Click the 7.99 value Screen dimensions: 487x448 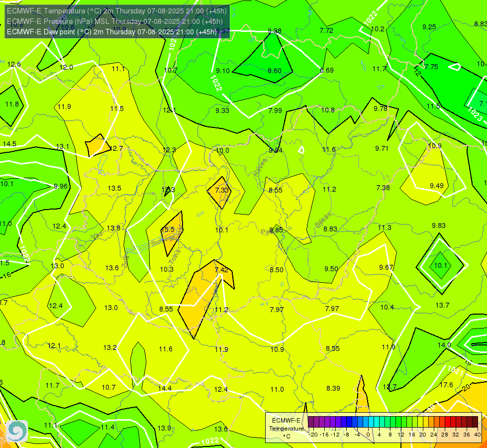pyautogui.click(x=275, y=111)
